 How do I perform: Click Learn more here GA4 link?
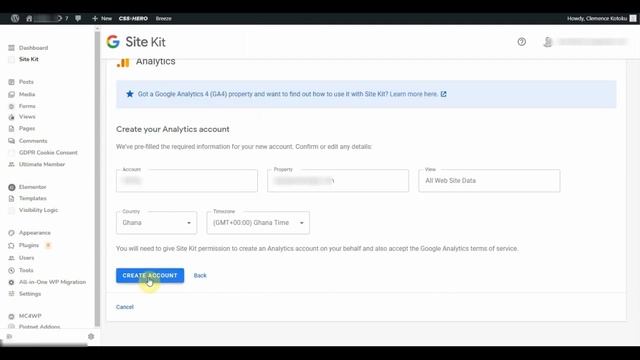coord(418,94)
